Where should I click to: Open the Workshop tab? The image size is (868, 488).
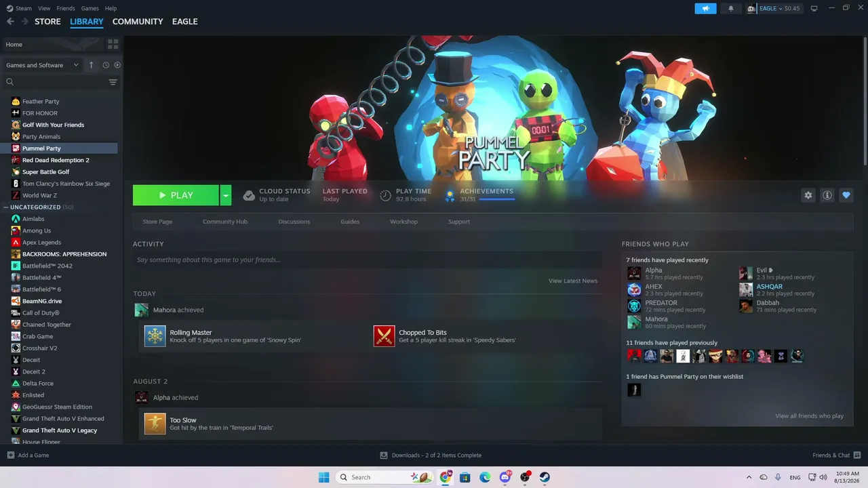click(403, 222)
